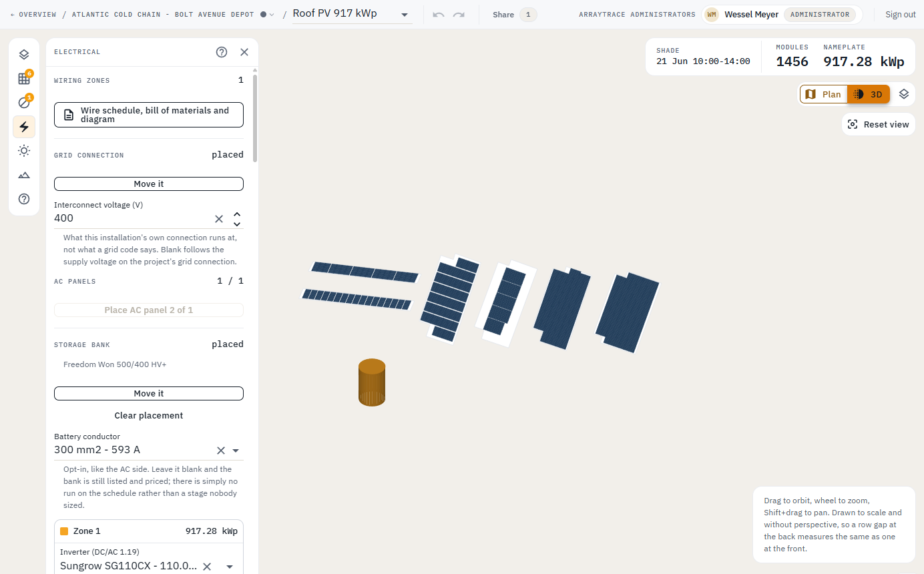Screen dimensions: 924x574
Task: Open the Inverter dropdown arrow
Action: pos(230,567)
